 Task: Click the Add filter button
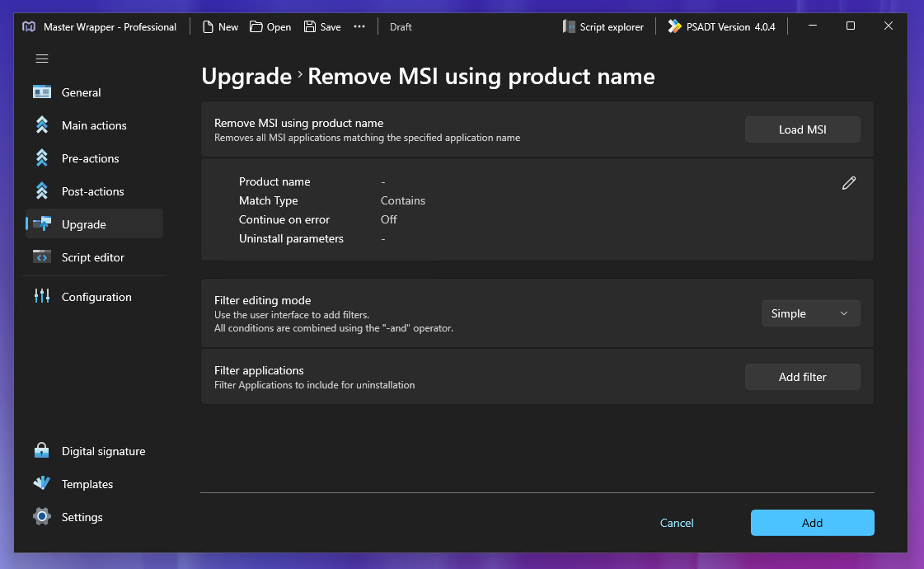802,377
